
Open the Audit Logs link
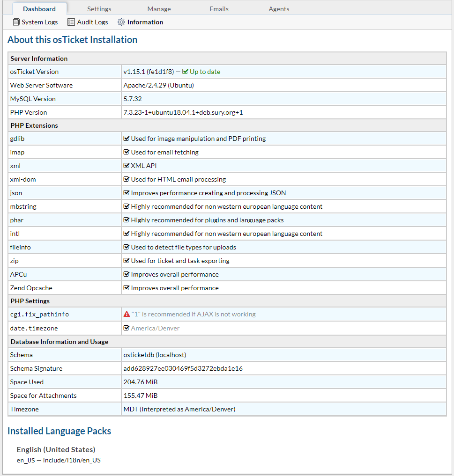click(x=92, y=22)
